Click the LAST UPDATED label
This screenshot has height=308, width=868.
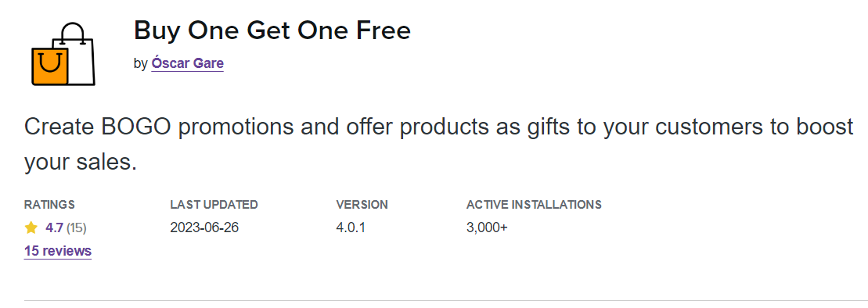pos(214,205)
